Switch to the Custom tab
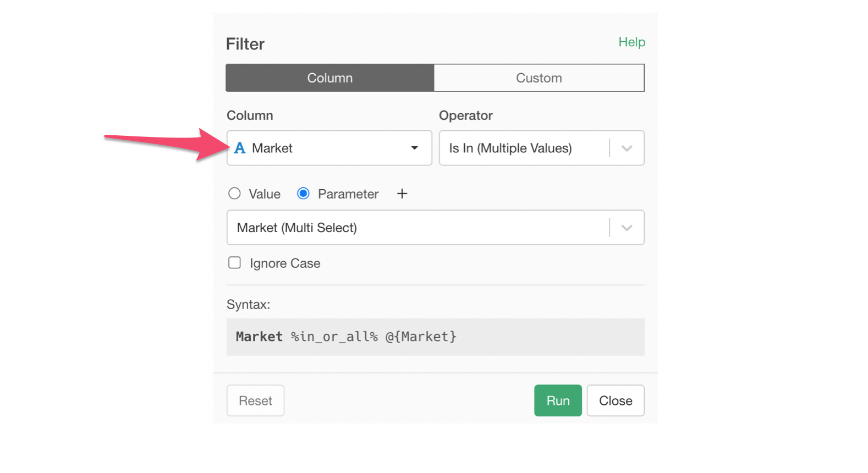 [x=539, y=78]
